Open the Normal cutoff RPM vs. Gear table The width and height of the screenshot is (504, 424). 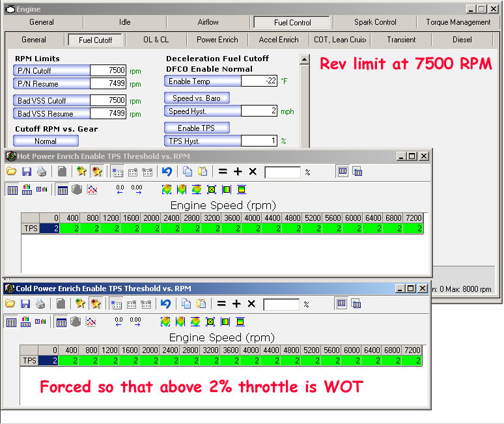[x=46, y=141]
